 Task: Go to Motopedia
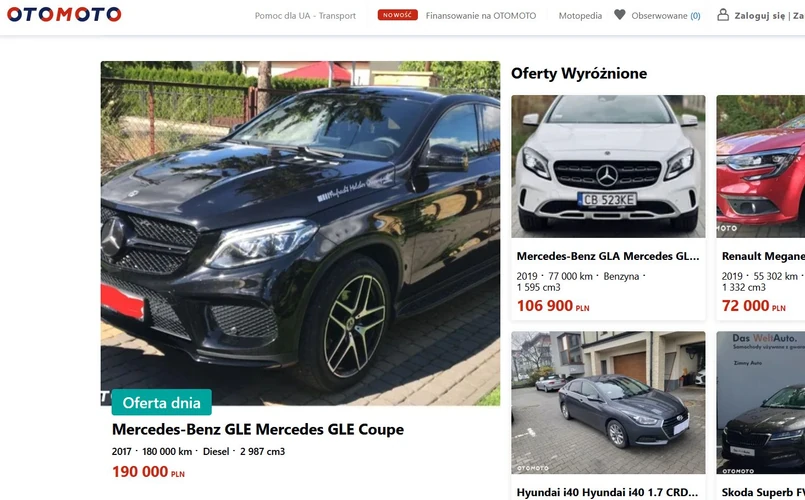click(x=580, y=16)
